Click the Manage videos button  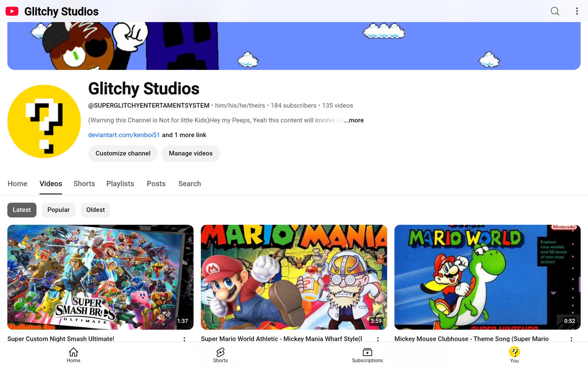point(191,154)
